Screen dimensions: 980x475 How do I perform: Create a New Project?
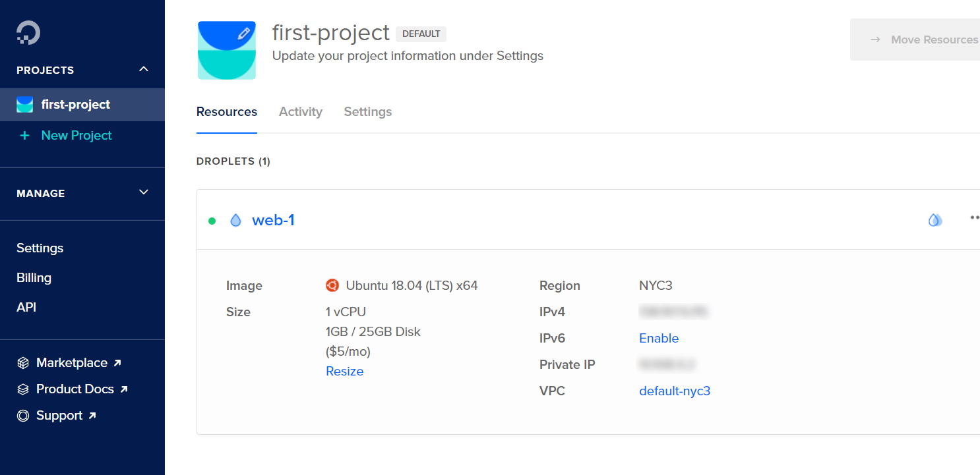click(77, 135)
